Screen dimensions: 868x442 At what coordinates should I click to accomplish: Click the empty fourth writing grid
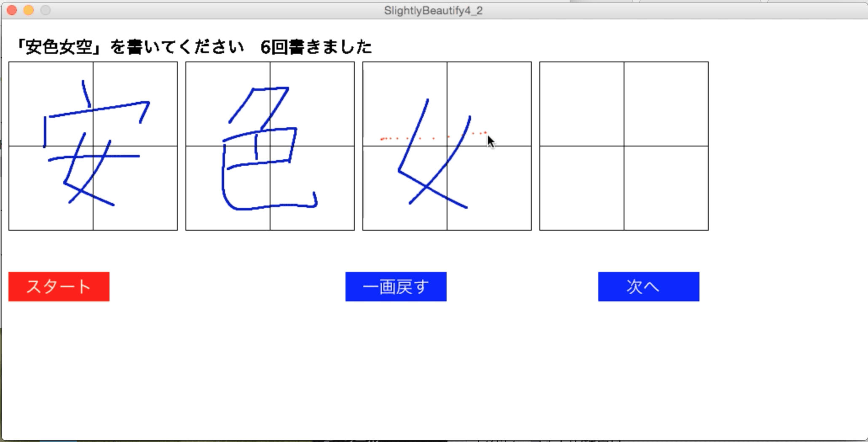[623, 145]
